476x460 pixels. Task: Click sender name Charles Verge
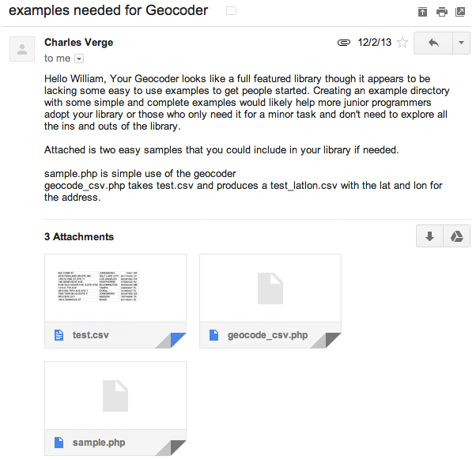(79, 43)
